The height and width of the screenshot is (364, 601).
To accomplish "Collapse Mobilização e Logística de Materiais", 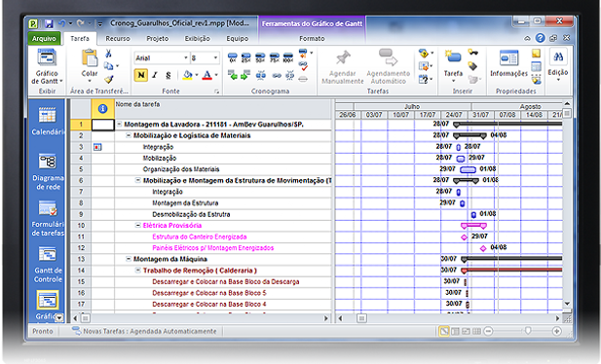I will (129, 135).
